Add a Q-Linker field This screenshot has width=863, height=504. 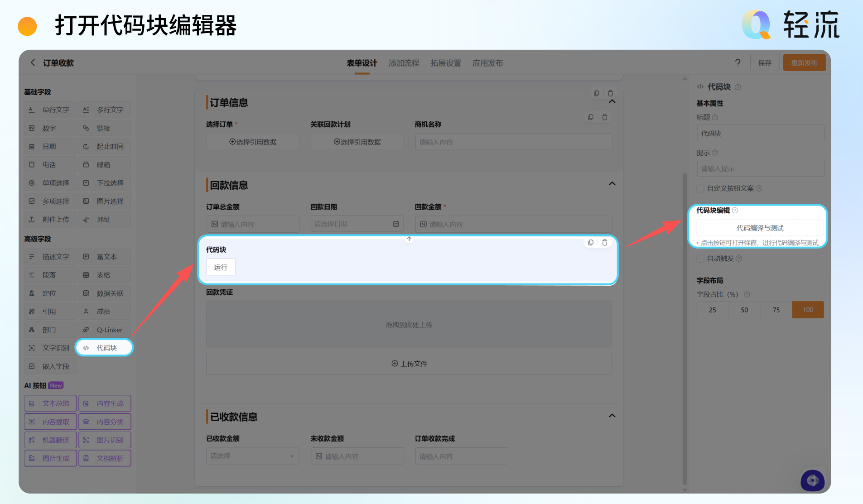coord(105,330)
